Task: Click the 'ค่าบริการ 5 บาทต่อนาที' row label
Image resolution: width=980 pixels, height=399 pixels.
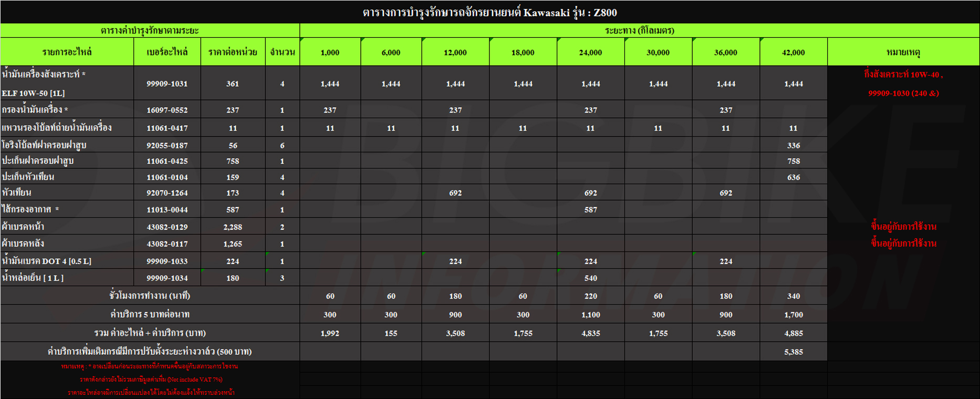Action: [x=150, y=314]
